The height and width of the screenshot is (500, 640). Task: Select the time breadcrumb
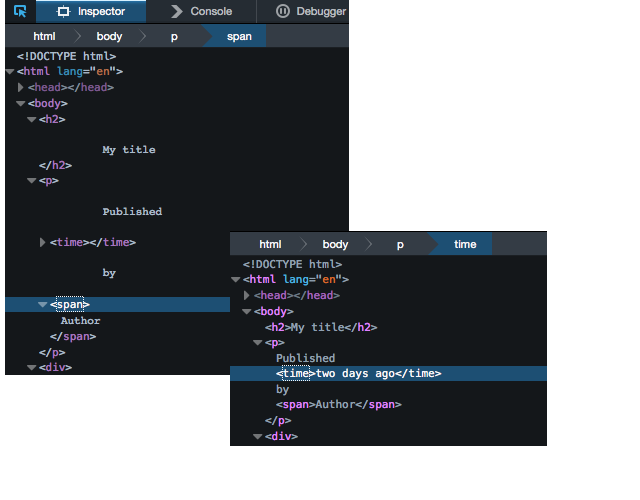[465, 244]
